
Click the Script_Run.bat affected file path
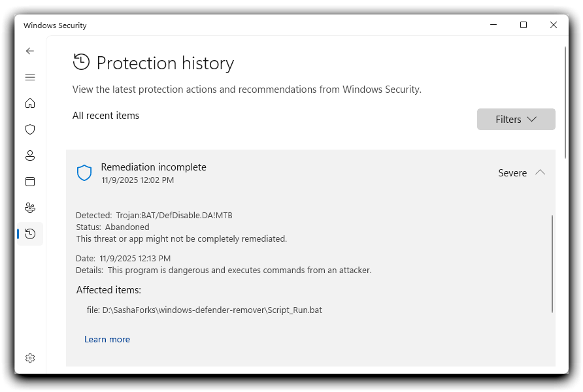pyautogui.click(x=212, y=310)
